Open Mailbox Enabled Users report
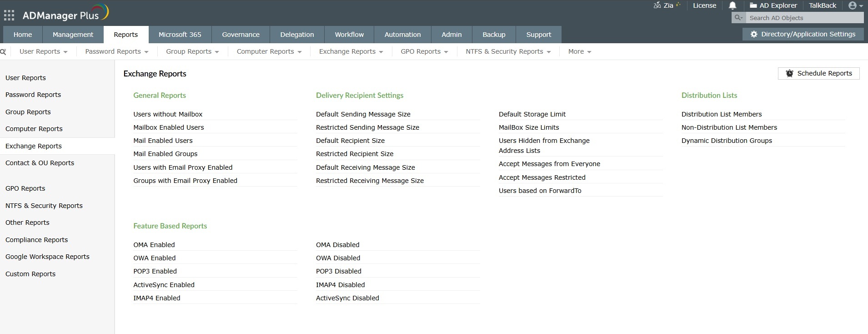The width and height of the screenshot is (868, 334). (169, 127)
